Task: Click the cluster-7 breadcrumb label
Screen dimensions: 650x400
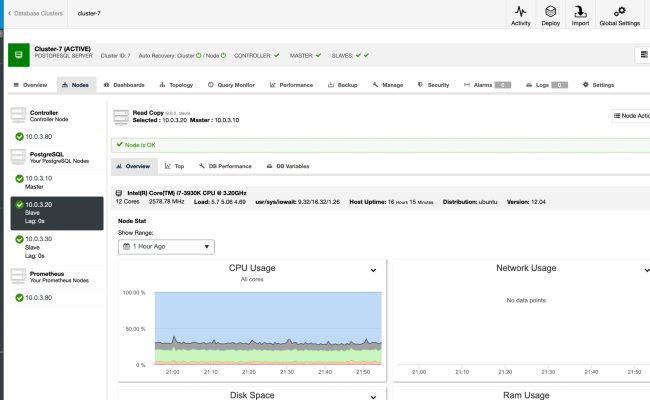Action: tap(89, 13)
